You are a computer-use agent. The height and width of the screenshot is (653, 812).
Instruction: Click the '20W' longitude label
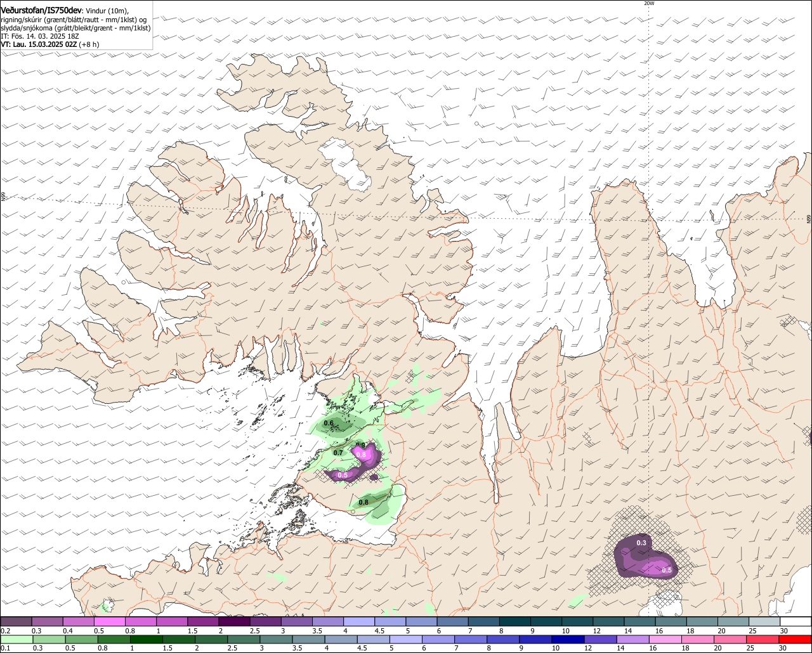[648, 3]
